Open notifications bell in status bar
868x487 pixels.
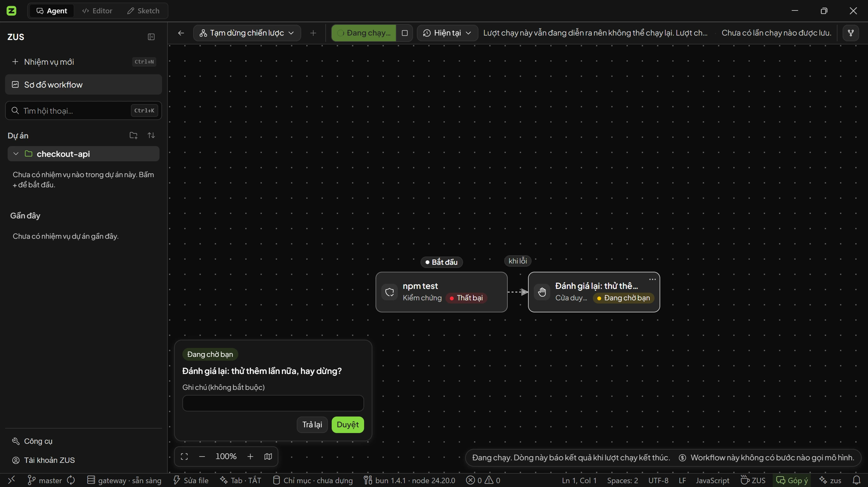pyautogui.click(x=857, y=480)
